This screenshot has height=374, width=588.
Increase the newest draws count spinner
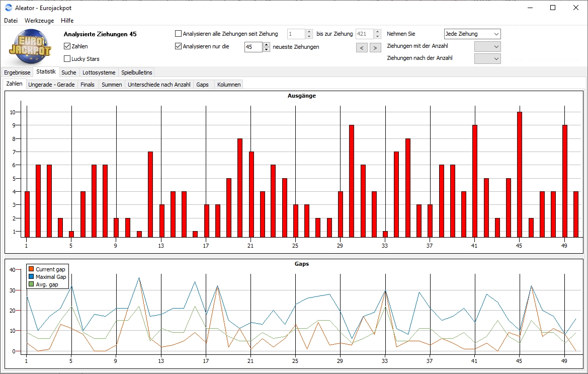pyautogui.click(x=267, y=44)
